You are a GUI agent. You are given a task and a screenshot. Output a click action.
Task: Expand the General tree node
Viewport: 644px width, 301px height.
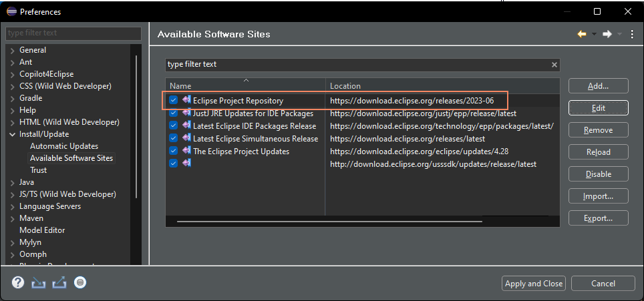(x=12, y=51)
